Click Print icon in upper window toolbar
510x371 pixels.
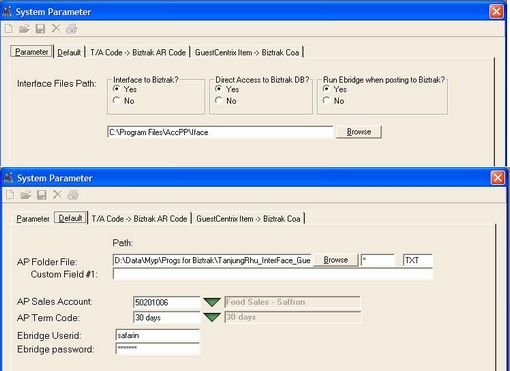[x=72, y=29]
